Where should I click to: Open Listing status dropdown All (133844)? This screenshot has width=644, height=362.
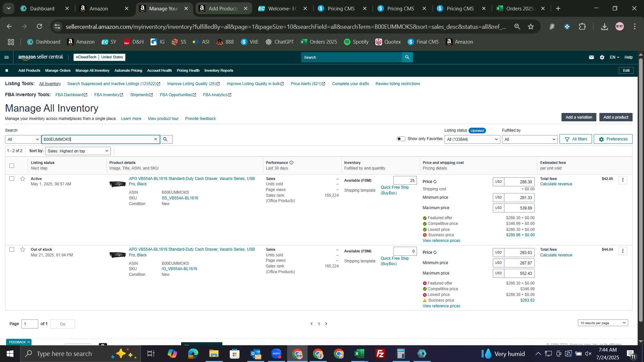pos(472,139)
